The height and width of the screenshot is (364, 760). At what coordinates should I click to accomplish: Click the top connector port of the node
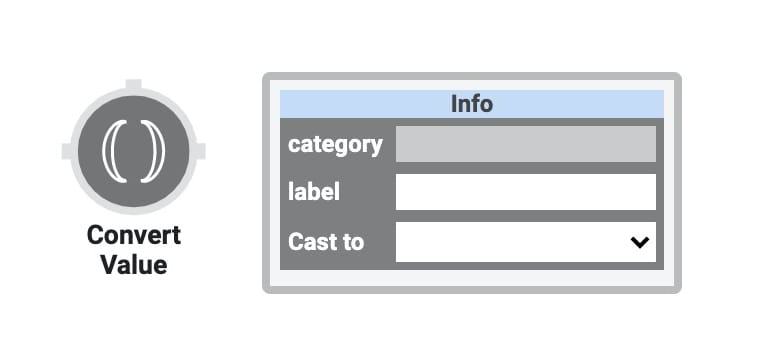133,84
